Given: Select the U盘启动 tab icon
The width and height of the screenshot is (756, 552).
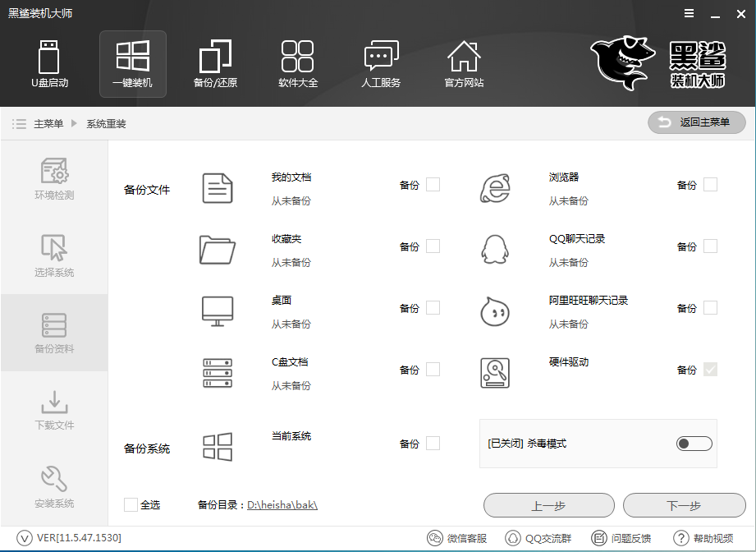Looking at the screenshot, I should [x=49, y=57].
